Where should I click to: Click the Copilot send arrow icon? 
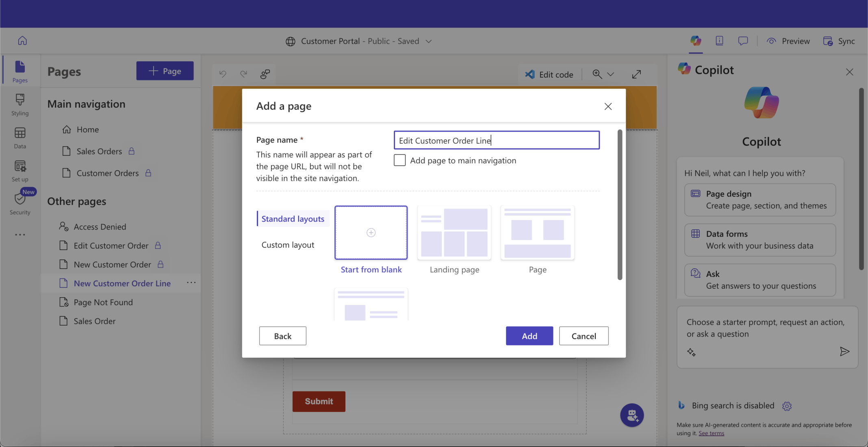pos(844,351)
